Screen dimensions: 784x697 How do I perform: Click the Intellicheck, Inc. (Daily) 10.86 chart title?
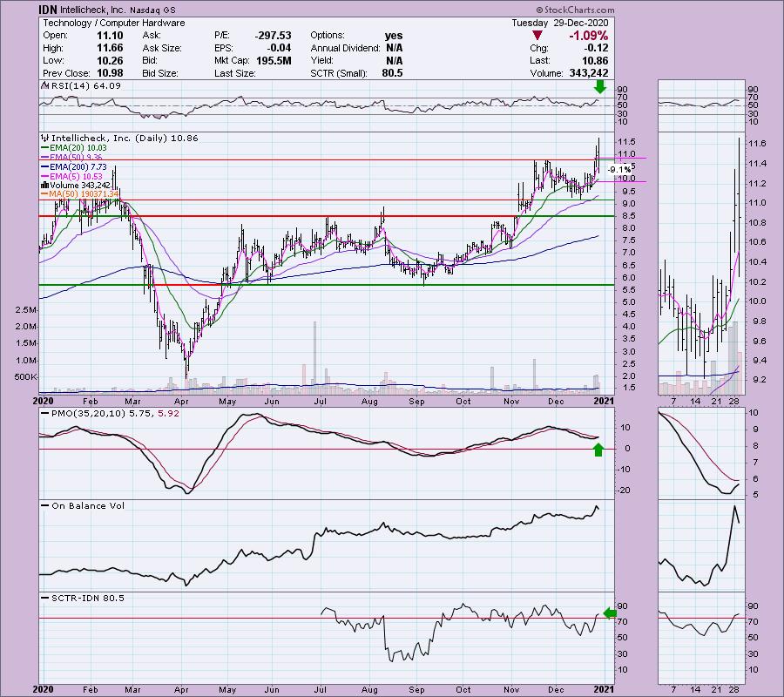click(x=125, y=138)
